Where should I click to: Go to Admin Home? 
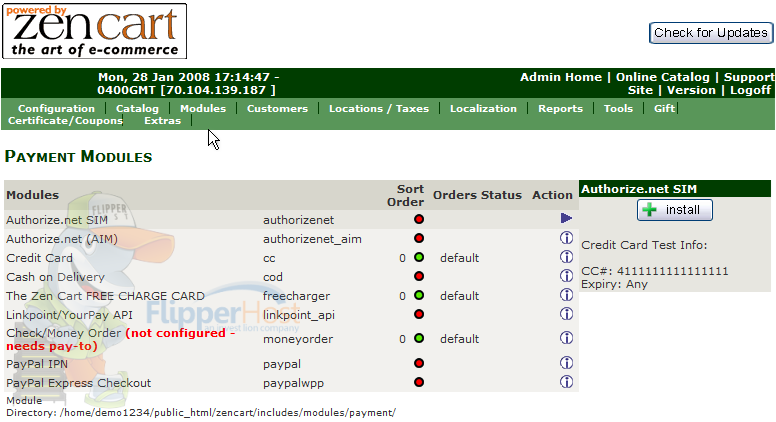click(561, 77)
